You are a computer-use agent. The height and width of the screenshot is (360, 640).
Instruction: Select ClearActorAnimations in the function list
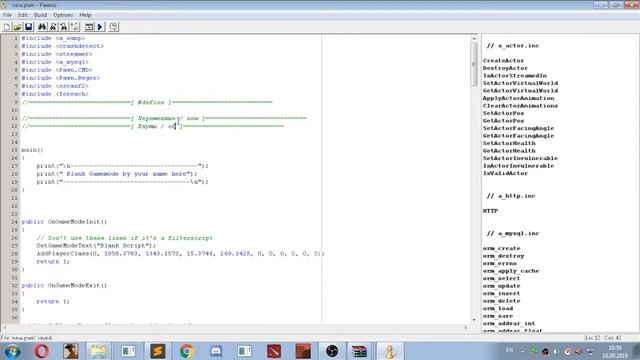pyautogui.click(x=520, y=106)
